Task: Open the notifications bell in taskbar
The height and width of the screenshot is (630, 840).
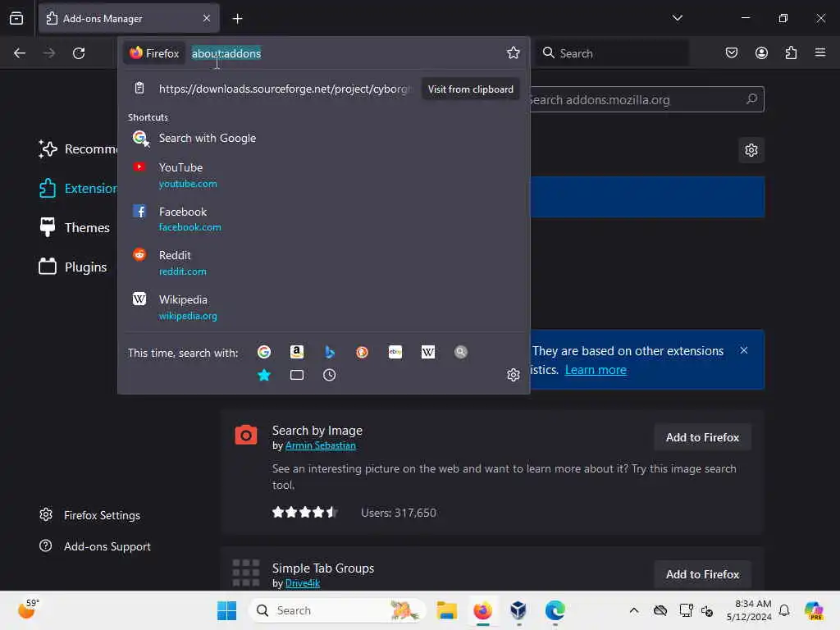Action: point(783,610)
